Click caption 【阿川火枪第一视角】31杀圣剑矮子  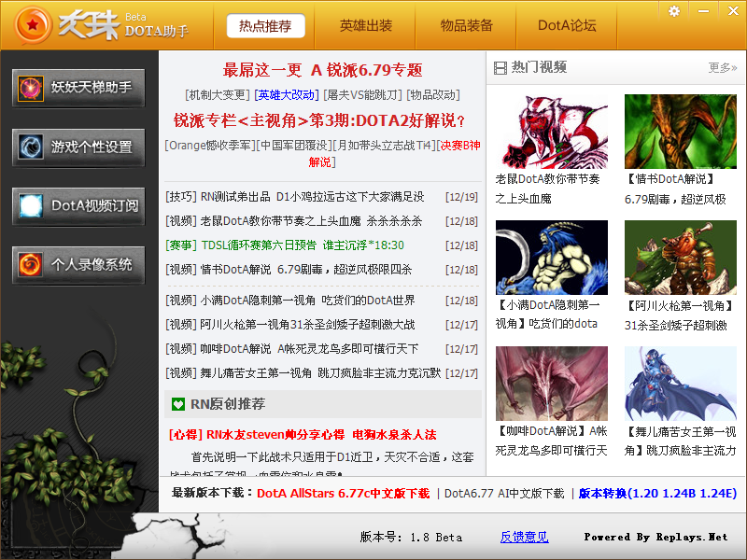[680, 315]
